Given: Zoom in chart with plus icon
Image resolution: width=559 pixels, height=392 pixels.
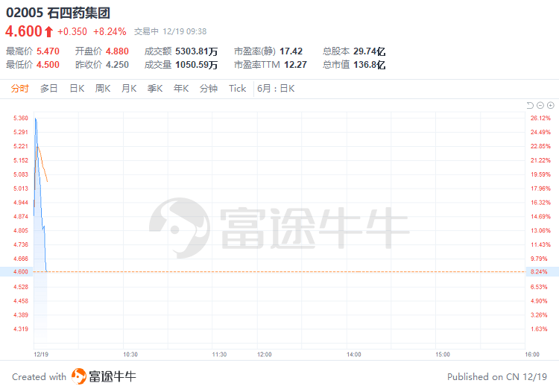Looking at the screenshot, I should point(551,105).
